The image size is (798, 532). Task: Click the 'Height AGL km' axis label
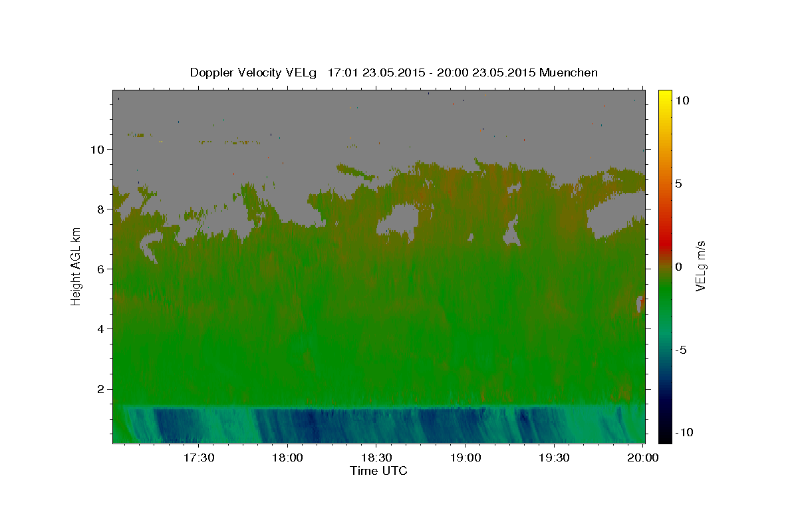tap(76, 266)
